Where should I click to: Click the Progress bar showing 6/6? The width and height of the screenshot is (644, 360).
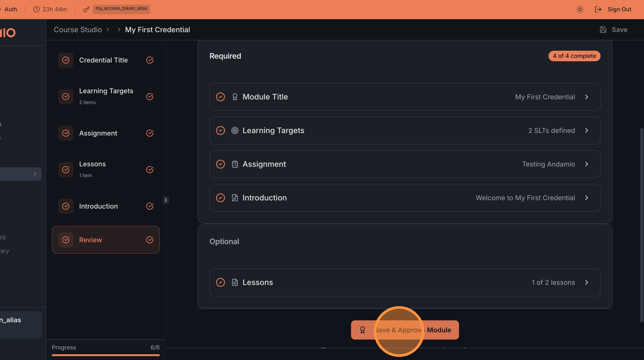[106, 355]
